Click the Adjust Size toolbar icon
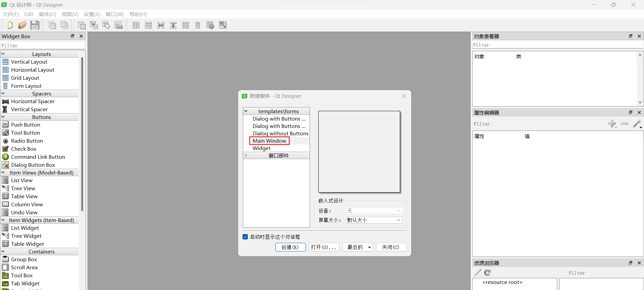This screenshot has width=644, height=290. (223, 25)
